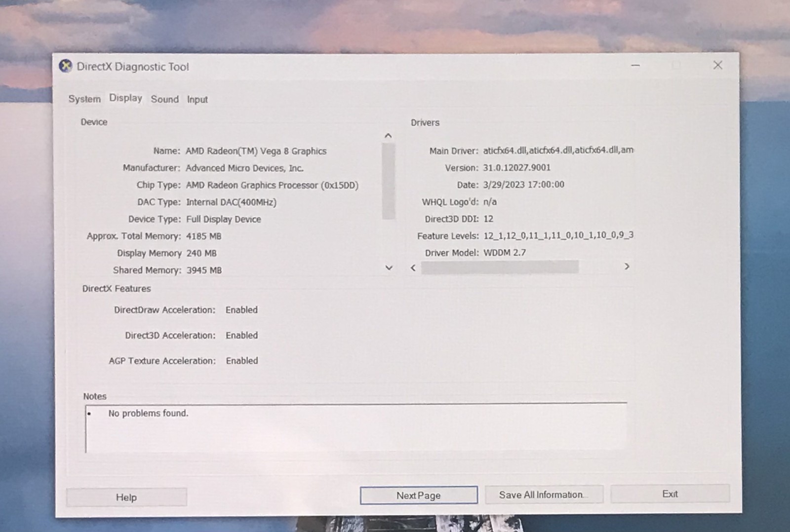Go to the Input tab

point(197,100)
